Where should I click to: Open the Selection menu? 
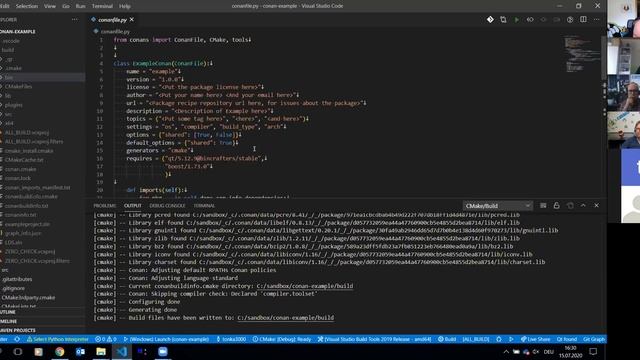point(27,6)
